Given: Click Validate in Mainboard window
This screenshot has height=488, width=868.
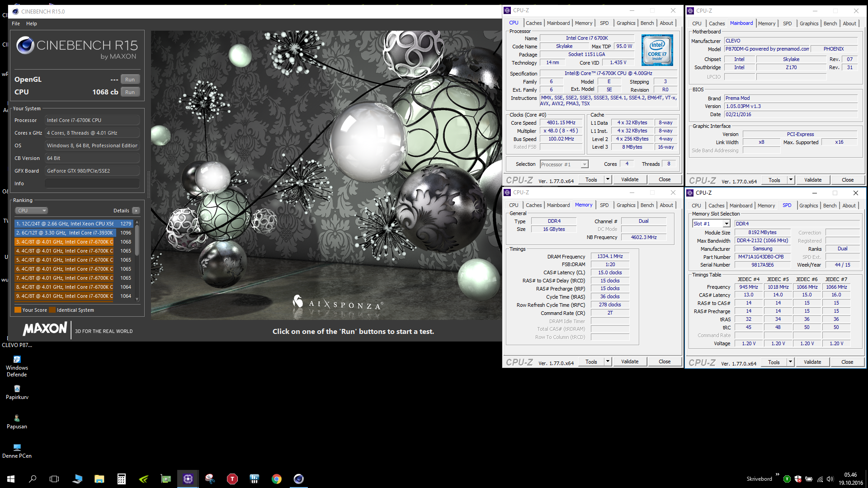Looking at the screenshot, I should (x=813, y=180).
